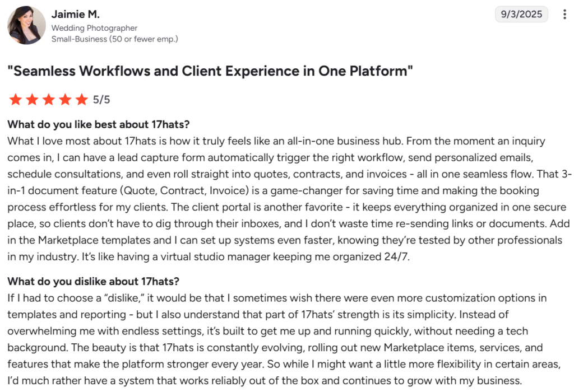Click the second red rating star

[x=32, y=100]
